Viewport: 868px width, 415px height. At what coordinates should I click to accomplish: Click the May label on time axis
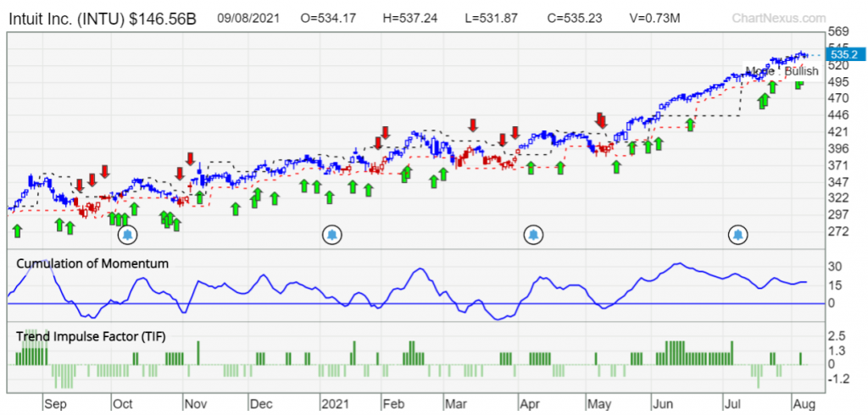click(599, 403)
